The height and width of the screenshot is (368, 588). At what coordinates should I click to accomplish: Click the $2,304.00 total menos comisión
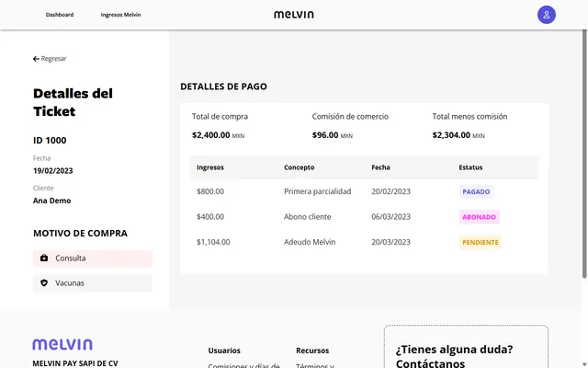coord(458,135)
